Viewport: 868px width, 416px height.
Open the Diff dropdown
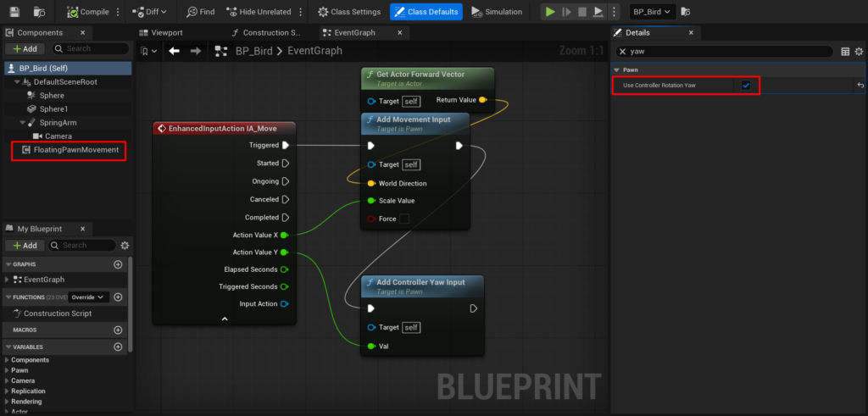point(150,12)
